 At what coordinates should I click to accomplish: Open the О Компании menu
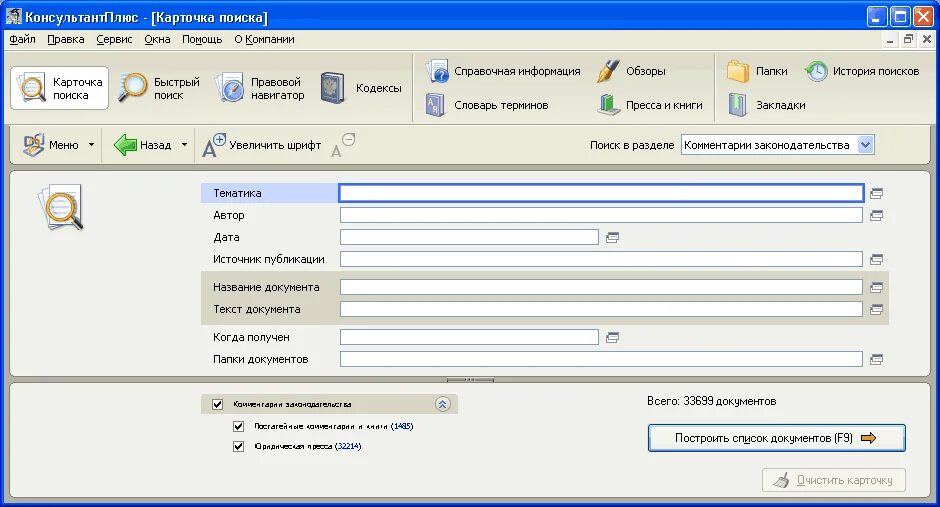[264, 40]
